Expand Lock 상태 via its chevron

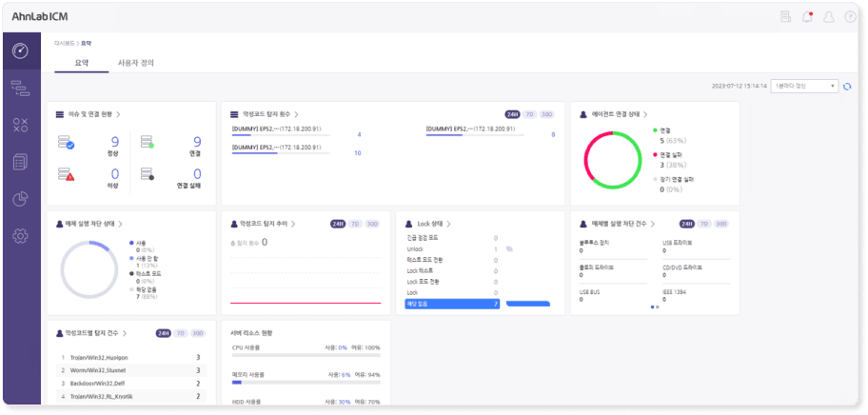pos(448,224)
